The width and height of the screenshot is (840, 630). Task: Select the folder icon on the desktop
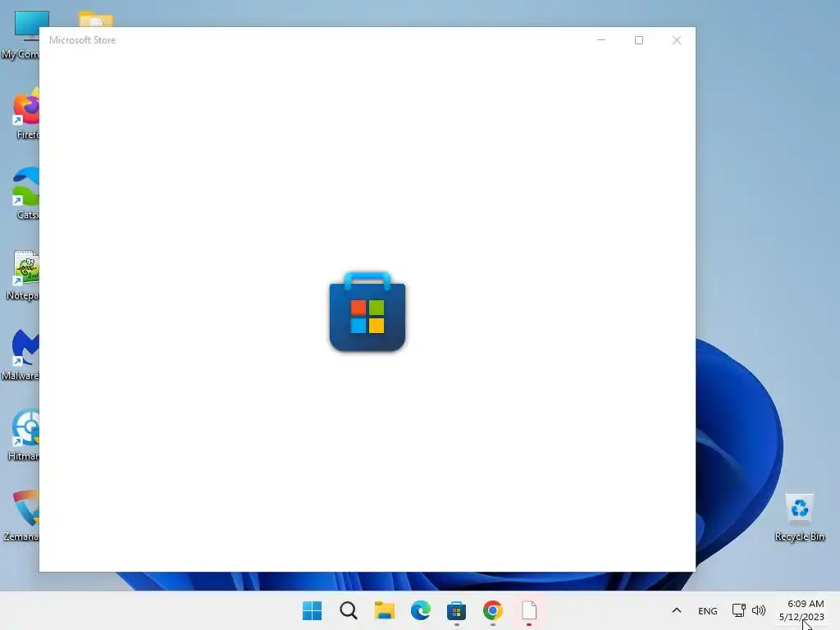95,19
